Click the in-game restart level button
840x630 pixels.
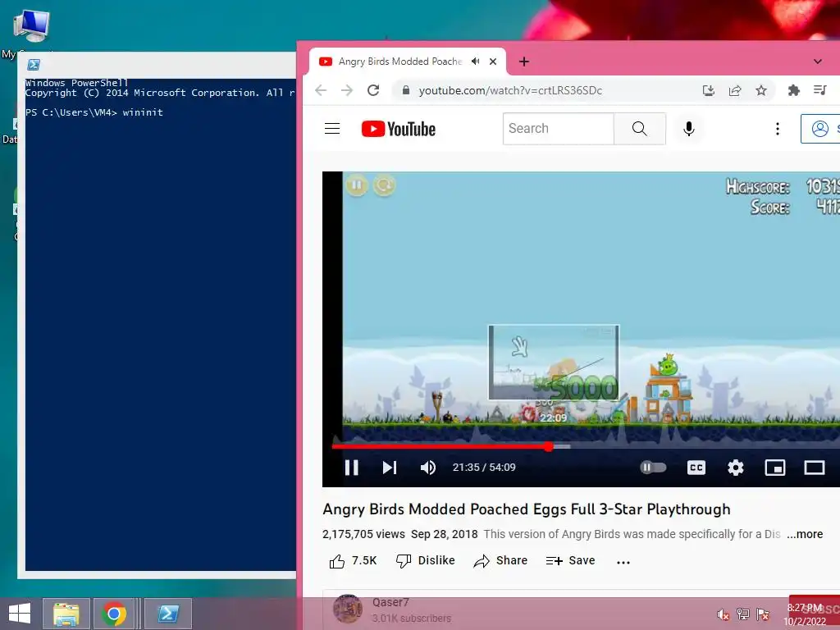(384, 185)
